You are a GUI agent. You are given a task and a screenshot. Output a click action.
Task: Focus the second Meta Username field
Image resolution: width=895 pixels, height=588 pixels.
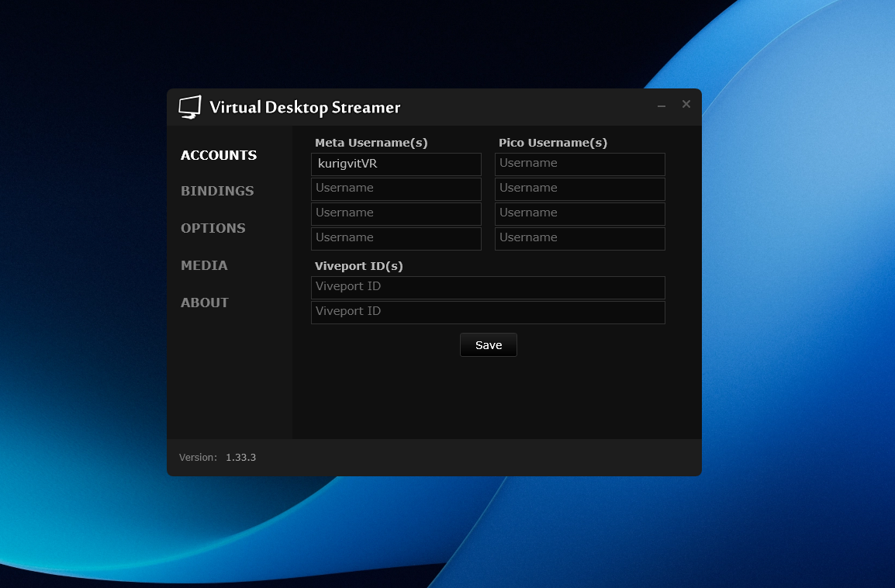[x=396, y=189]
